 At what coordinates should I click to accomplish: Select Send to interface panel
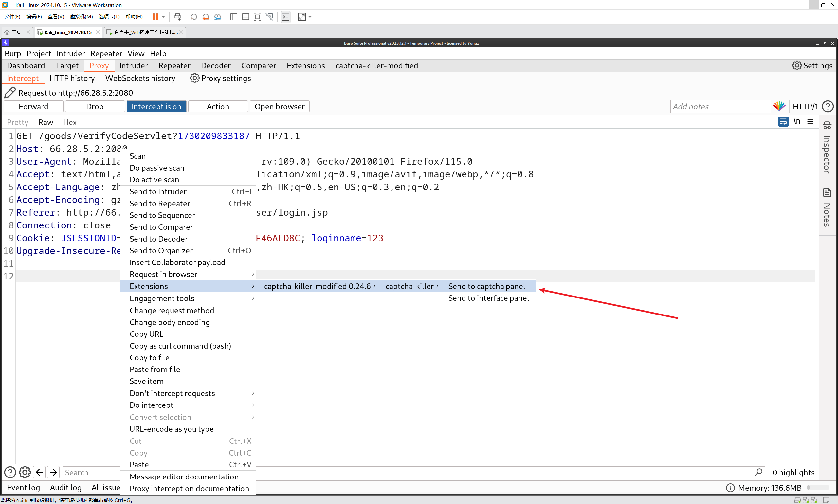[x=487, y=298]
